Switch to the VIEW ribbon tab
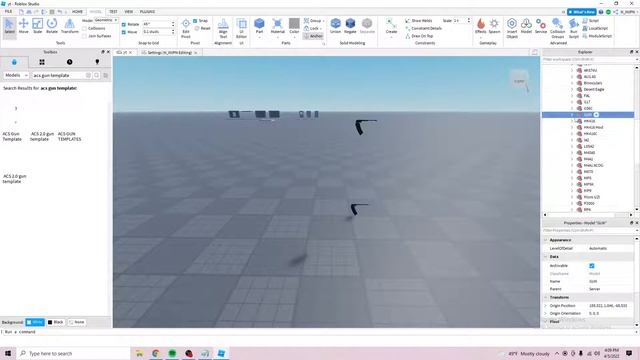 [129, 12]
